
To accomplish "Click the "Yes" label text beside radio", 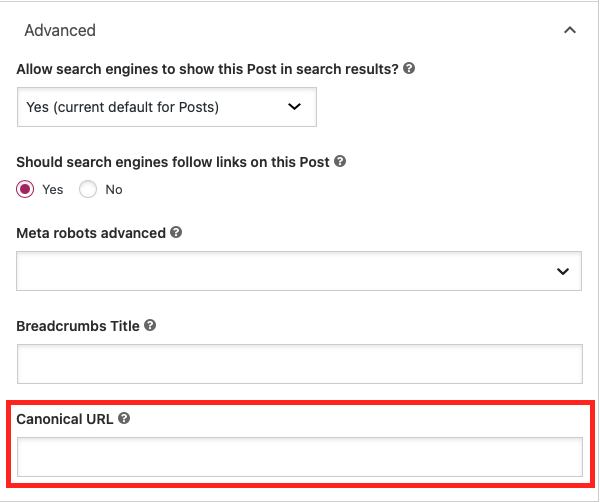I will point(53,189).
